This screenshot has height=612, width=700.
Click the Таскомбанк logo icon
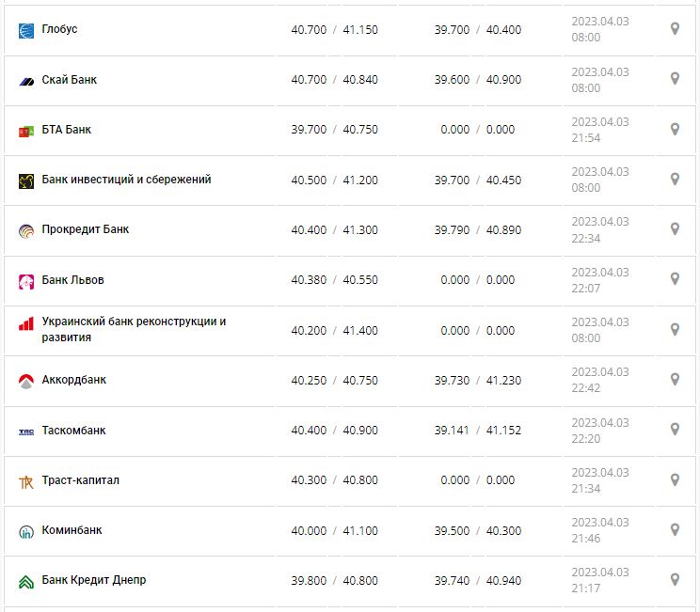click(26, 432)
